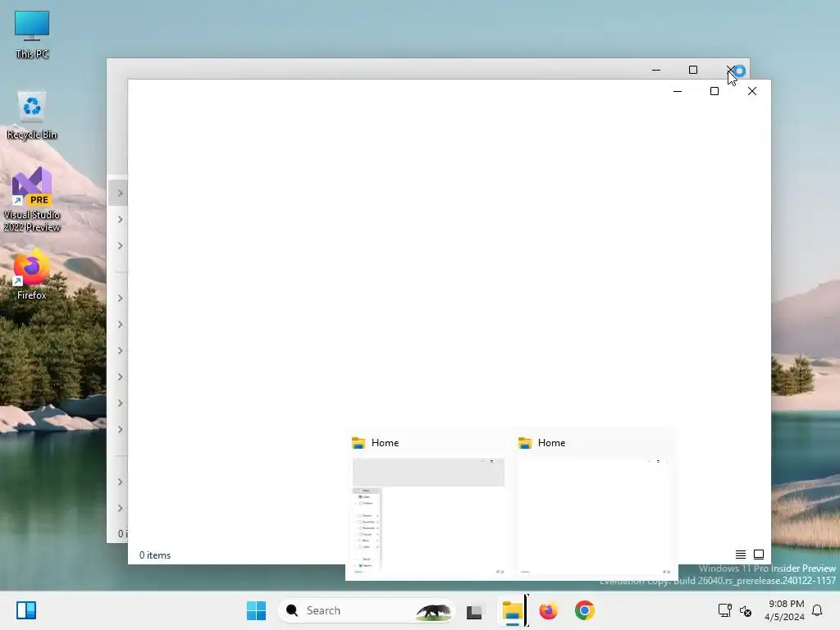The height and width of the screenshot is (630, 840).
Task: Click File Explorer taskbar icon
Action: 512,610
